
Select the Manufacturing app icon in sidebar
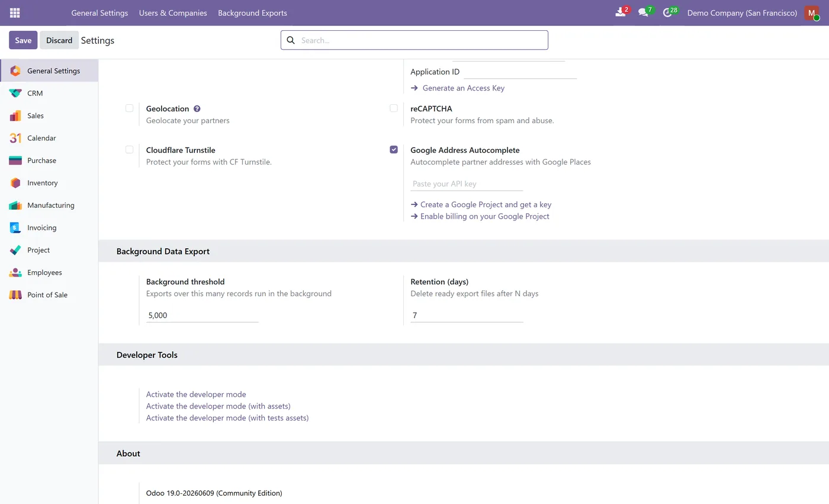15,206
